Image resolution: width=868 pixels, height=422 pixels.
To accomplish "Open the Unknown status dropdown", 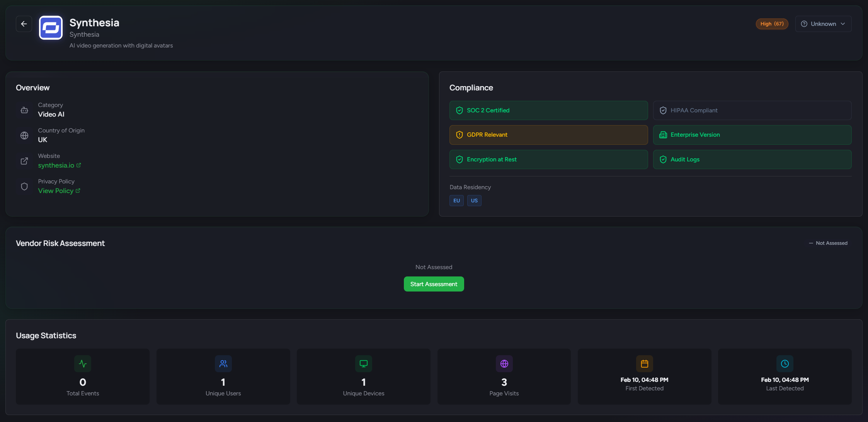I will point(823,24).
